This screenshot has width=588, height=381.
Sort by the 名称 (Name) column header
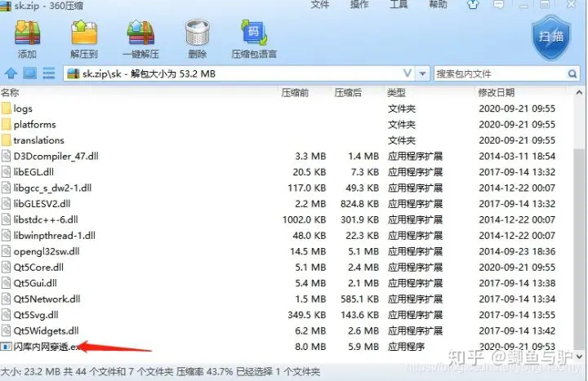[x=10, y=92]
